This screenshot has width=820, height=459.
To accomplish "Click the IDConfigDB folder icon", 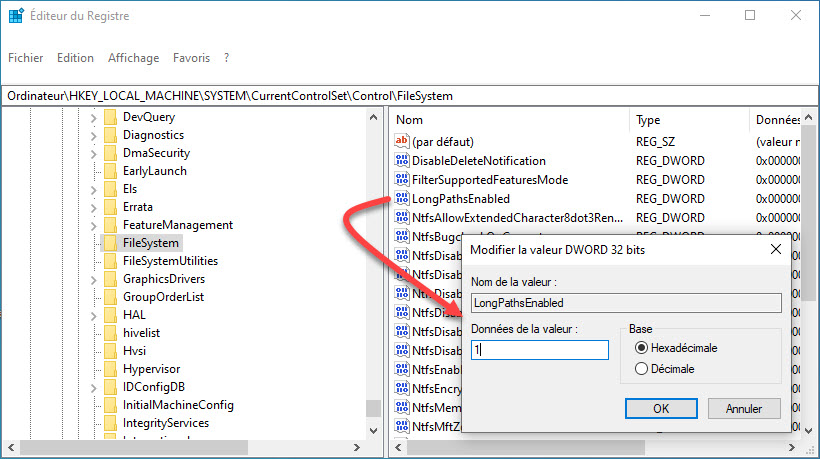I will point(110,387).
